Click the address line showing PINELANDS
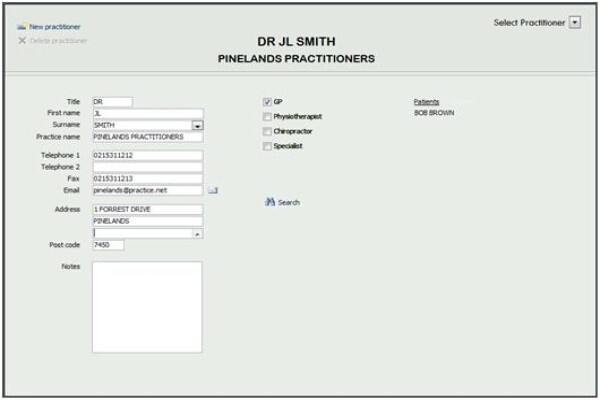 (x=148, y=221)
